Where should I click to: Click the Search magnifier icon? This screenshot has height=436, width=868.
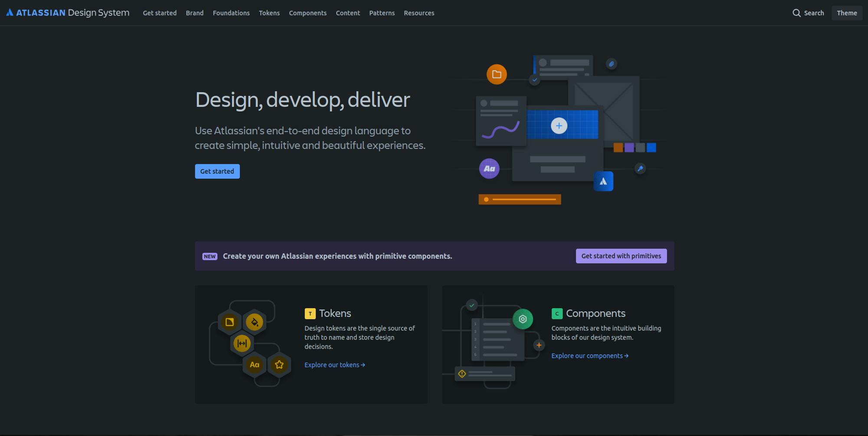pos(796,13)
